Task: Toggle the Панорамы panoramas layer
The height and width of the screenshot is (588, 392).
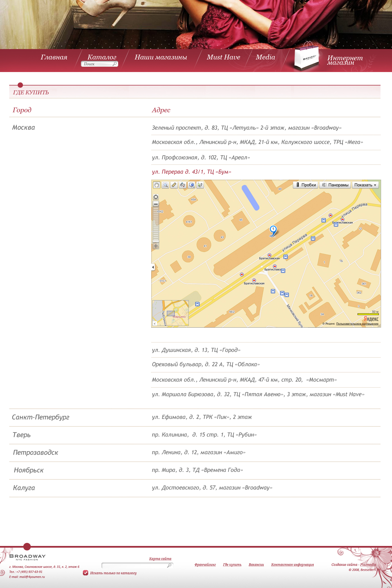Action: pyautogui.click(x=335, y=185)
